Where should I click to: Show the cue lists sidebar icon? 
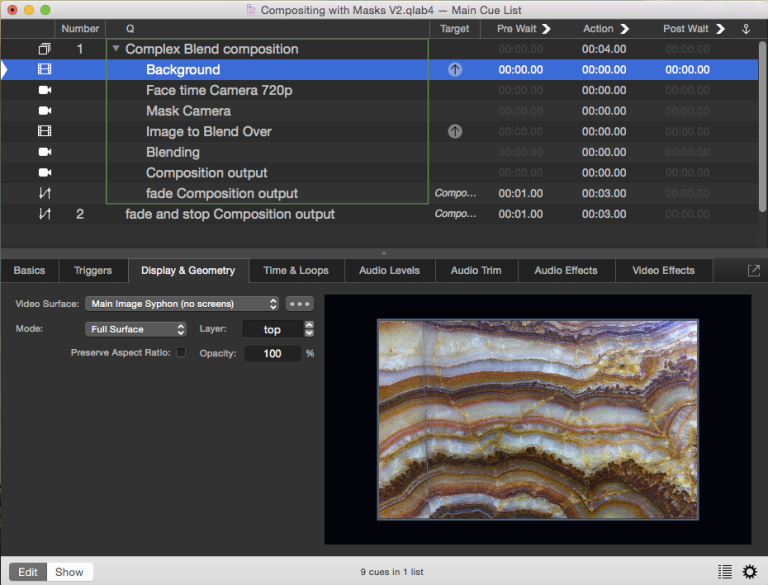point(725,572)
